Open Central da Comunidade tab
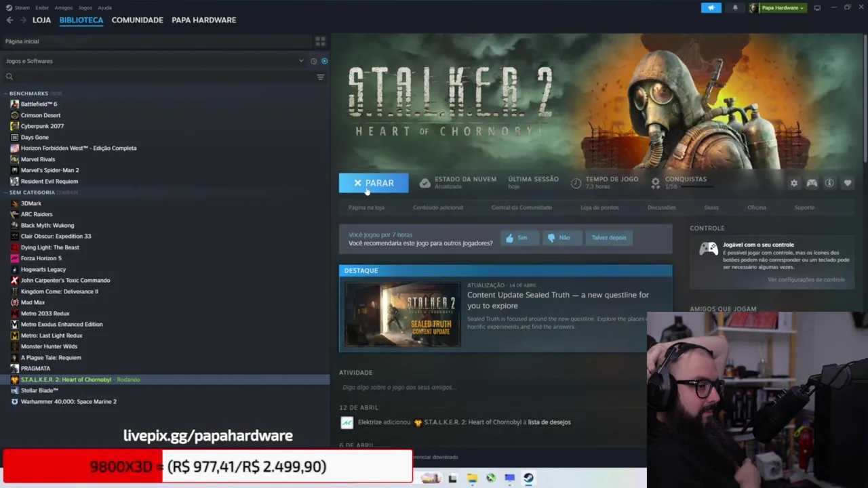Image resolution: width=868 pixels, height=488 pixels. [x=521, y=207]
